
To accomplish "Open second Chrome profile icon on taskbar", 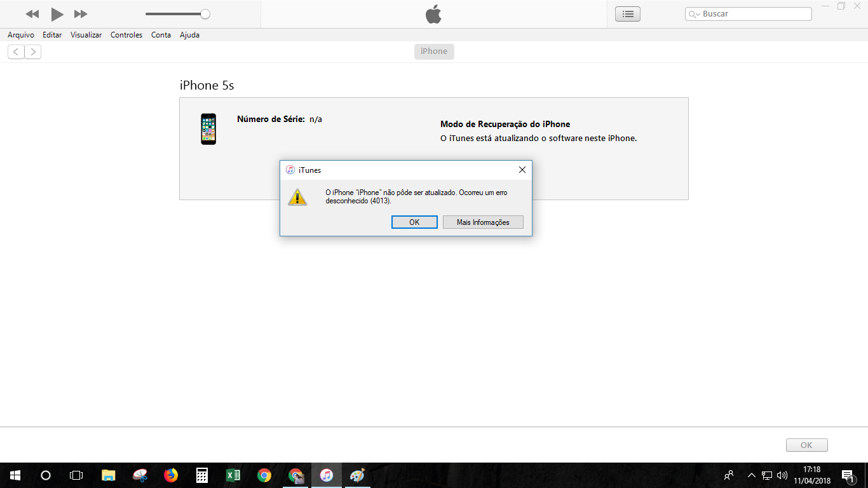I will click(295, 475).
